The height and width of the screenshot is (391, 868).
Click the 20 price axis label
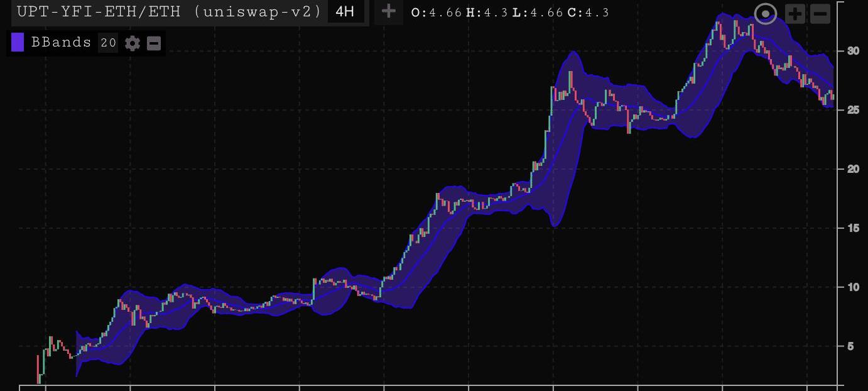click(x=853, y=169)
